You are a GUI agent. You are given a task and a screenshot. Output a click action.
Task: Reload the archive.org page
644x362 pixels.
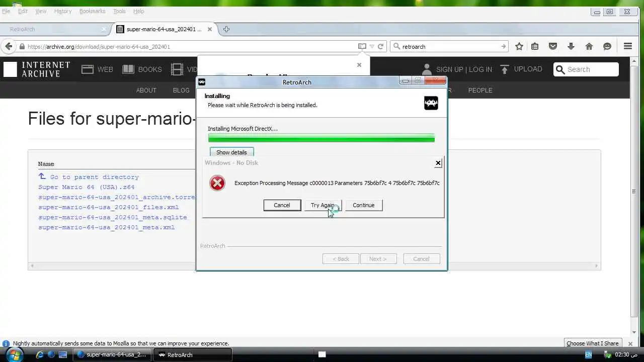click(381, 46)
